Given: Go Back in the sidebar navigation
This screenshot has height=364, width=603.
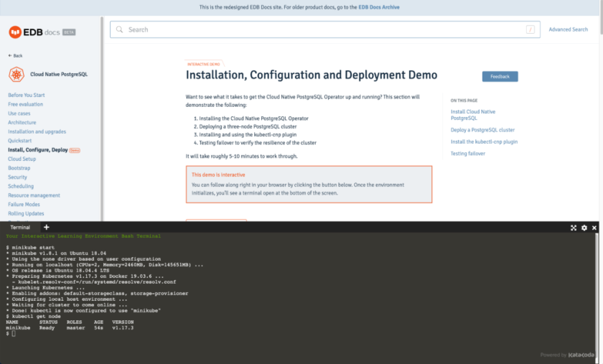Looking at the screenshot, I should (15, 56).
